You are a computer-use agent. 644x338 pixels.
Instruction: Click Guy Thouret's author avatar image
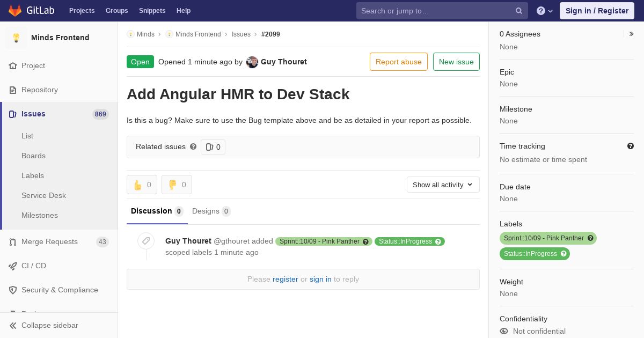[252, 62]
